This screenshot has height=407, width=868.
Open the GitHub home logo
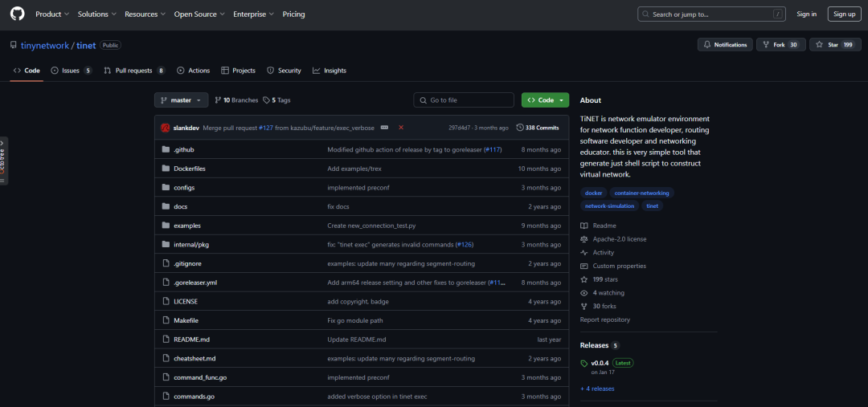coord(17,14)
